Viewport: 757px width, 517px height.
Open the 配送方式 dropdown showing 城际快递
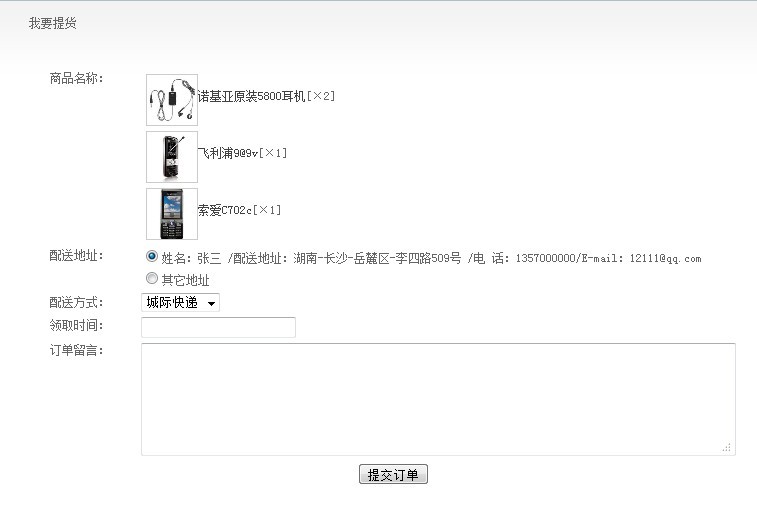(x=181, y=303)
